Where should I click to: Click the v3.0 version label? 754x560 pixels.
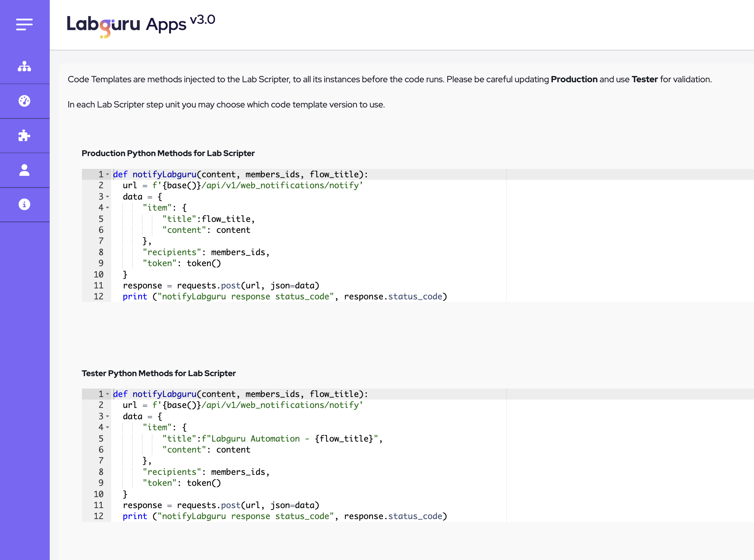202,20
